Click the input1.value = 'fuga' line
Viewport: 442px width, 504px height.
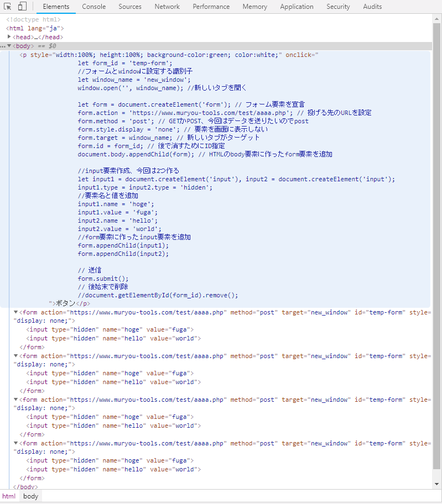(x=118, y=212)
